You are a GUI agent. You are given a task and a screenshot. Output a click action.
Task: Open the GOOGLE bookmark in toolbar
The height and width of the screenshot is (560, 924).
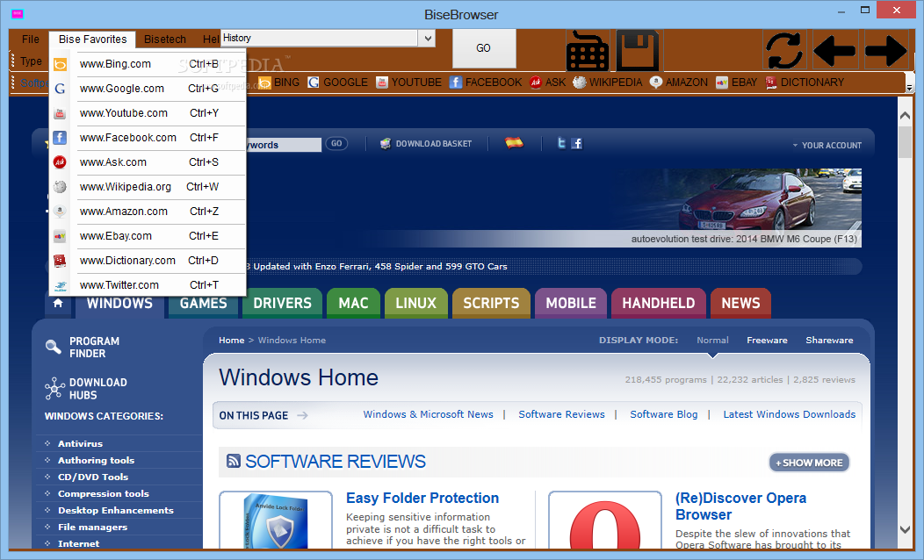coord(337,83)
